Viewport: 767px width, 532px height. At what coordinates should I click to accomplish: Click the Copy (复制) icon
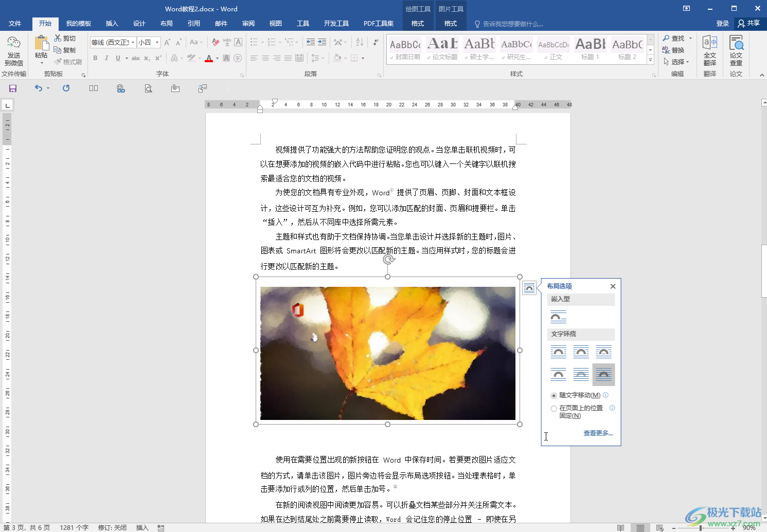58,50
